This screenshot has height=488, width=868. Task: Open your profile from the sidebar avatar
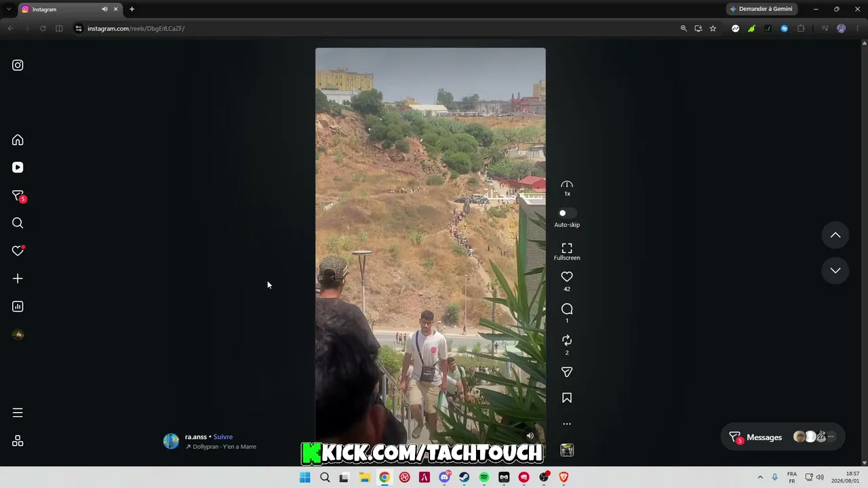tap(18, 334)
